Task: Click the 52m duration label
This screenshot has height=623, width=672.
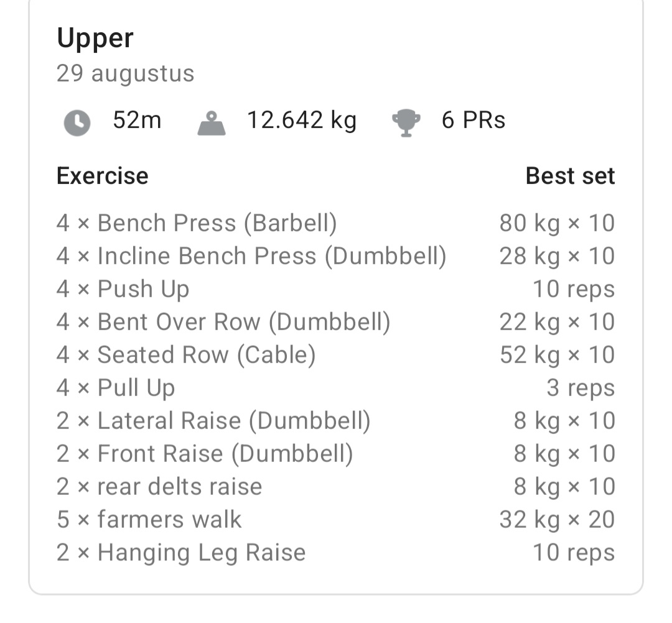Action: click(x=136, y=120)
